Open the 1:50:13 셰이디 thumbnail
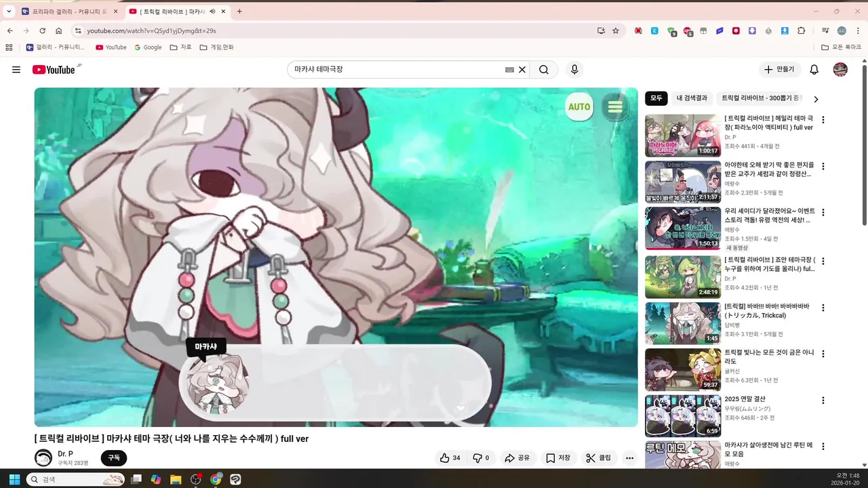The height and width of the screenshot is (488, 868). point(683,228)
